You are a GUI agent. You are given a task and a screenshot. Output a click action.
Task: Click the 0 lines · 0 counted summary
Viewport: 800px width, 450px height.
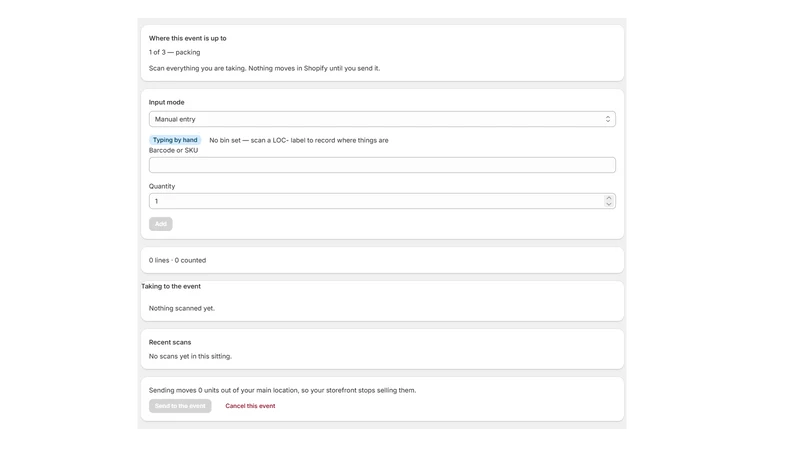(178, 260)
